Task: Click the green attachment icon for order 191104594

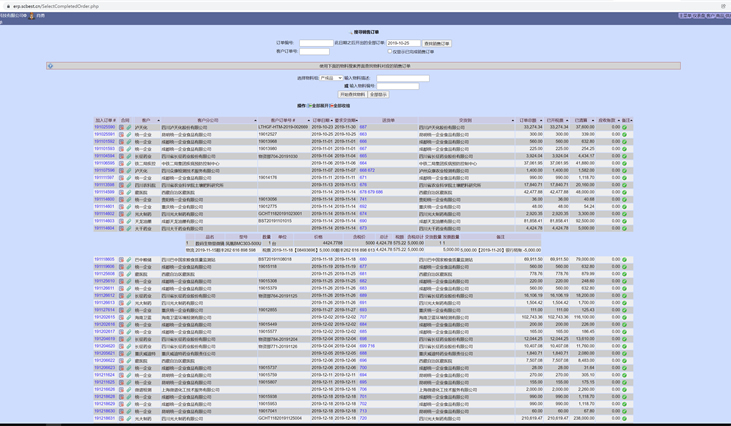Action: tap(127, 156)
